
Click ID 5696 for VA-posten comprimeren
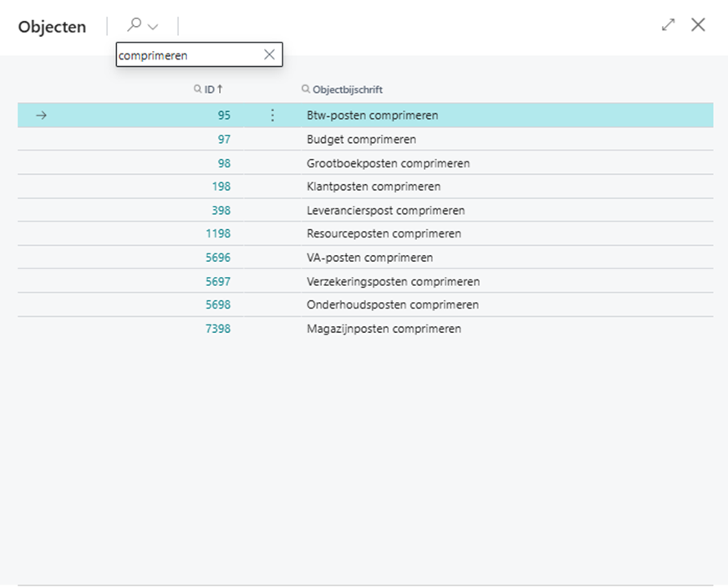(x=217, y=258)
